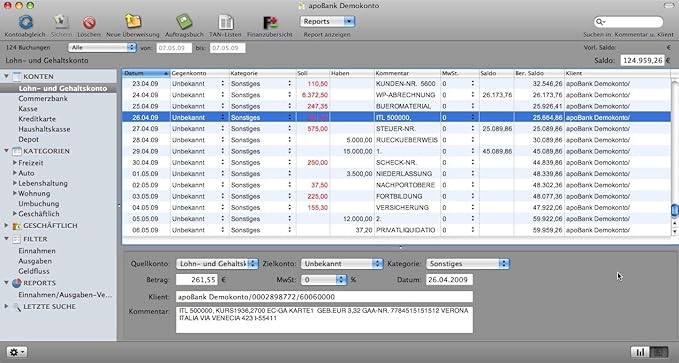The height and width of the screenshot is (363, 679).
Task: Collapse the KATEGORIEN section
Action: pos(6,151)
